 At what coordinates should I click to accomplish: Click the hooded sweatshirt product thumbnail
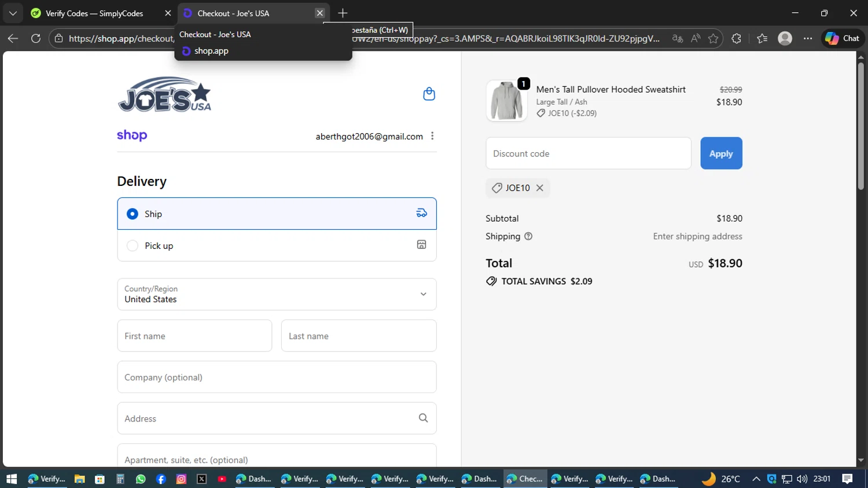click(506, 100)
